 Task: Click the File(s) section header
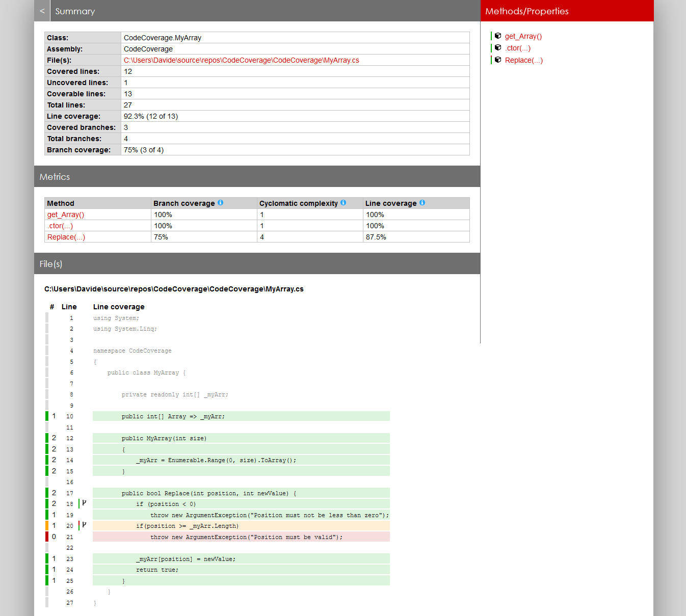pos(50,264)
